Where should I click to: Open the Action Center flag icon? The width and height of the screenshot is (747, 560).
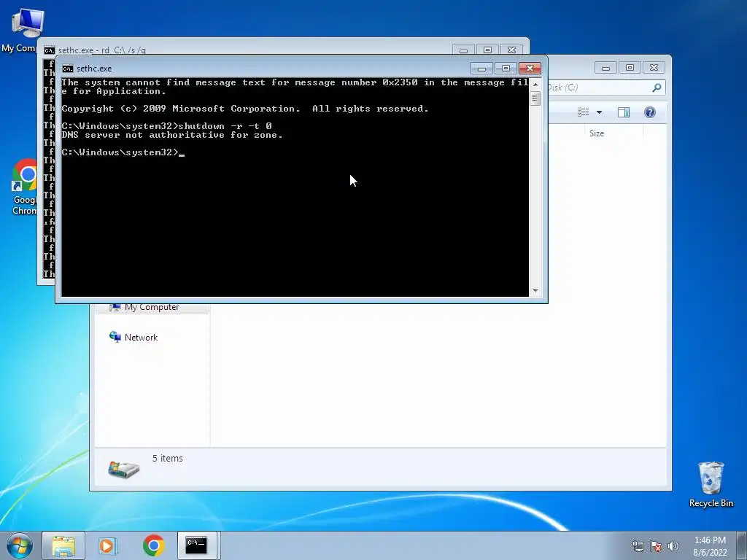656,546
